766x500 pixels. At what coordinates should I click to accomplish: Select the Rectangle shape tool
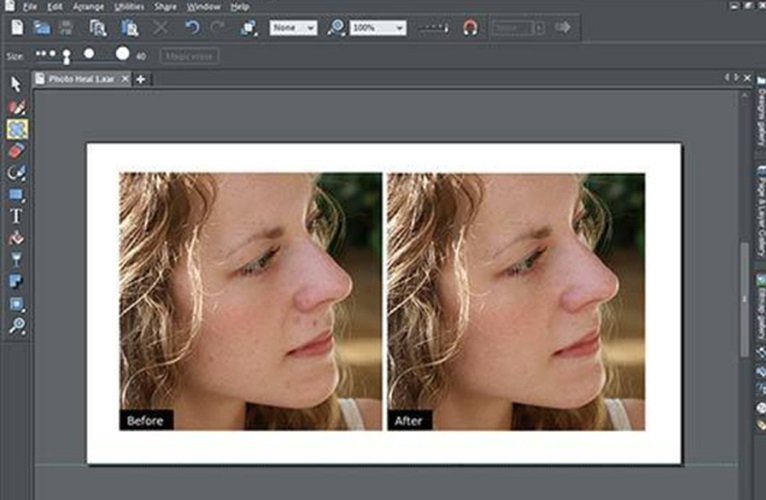pyautogui.click(x=16, y=194)
